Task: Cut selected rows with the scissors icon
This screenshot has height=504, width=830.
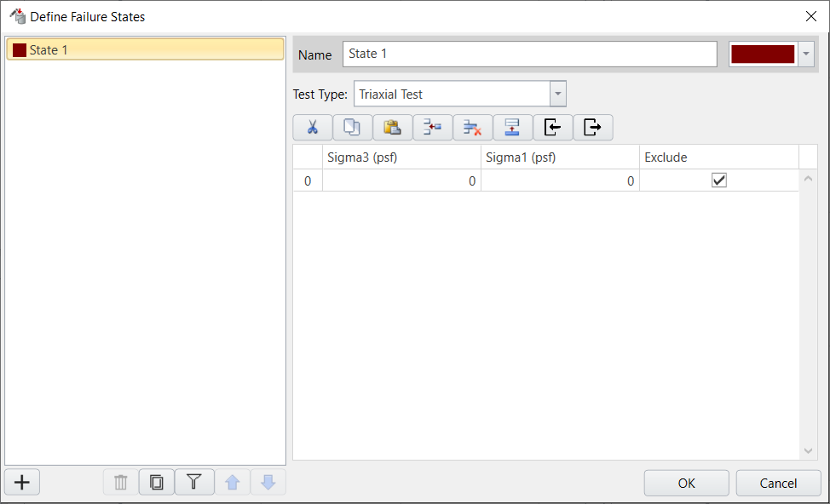Action: pyautogui.click(x=313, y=127)
